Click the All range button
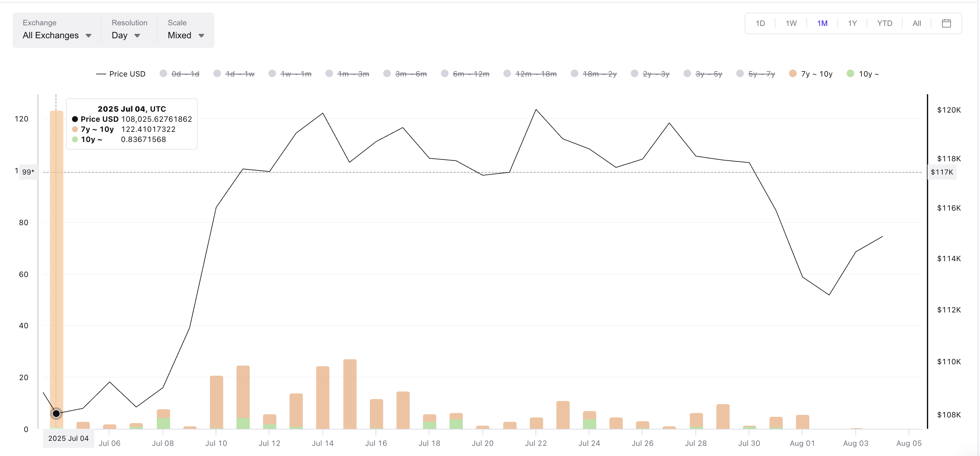The image size is (980, 456). [x=916, y=23]
